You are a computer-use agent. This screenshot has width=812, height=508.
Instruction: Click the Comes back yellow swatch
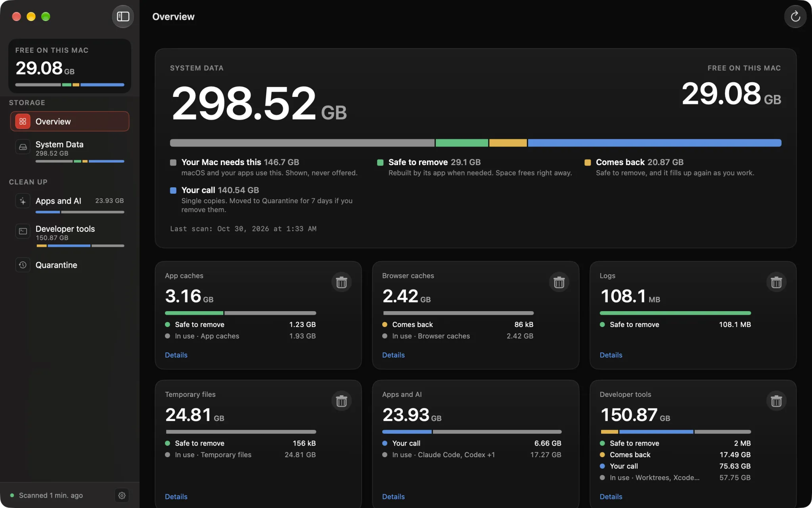click(x=588, y=162)
